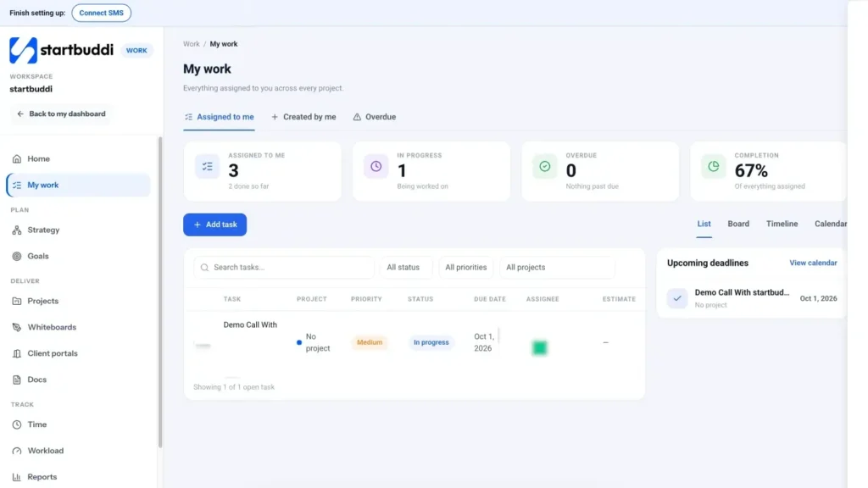868x488 pixels.
Task: Open the All status filter dropdown
Action: (x=406, y=267)
